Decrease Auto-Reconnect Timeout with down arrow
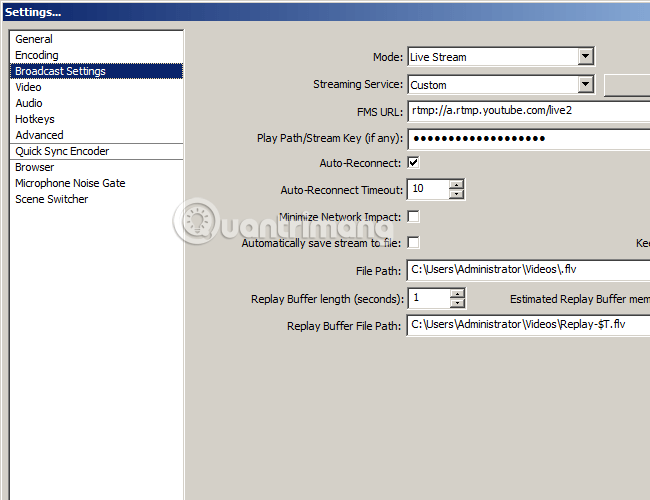This screenshot has height=500, width=650. [456, 194]
